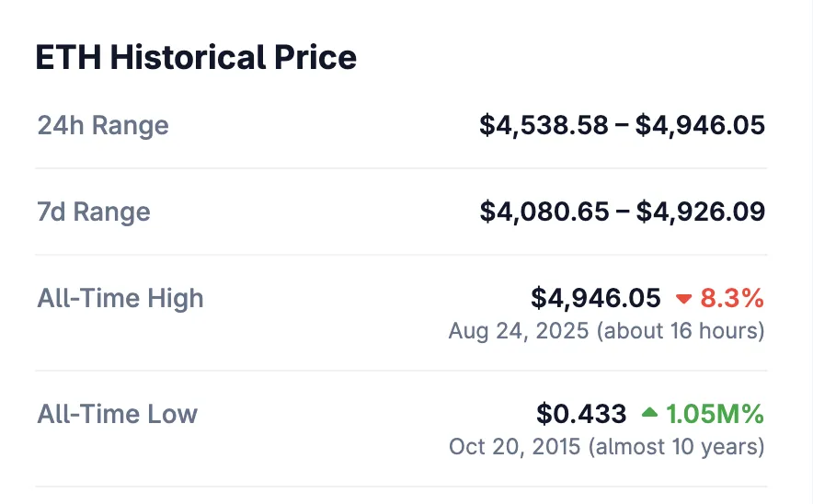Click the ETH Historical Price heading

point(196,58)
